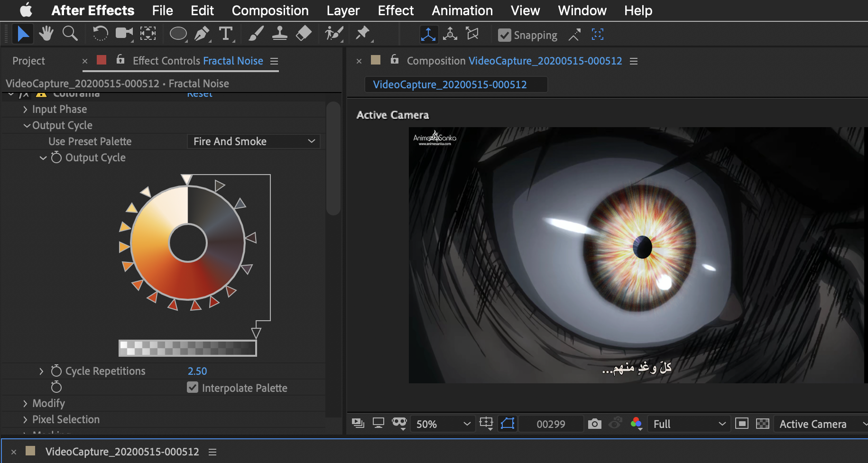
Task: Enable Snapping in the toolbar
Action: pyautogui.click(x=504, y=34)
